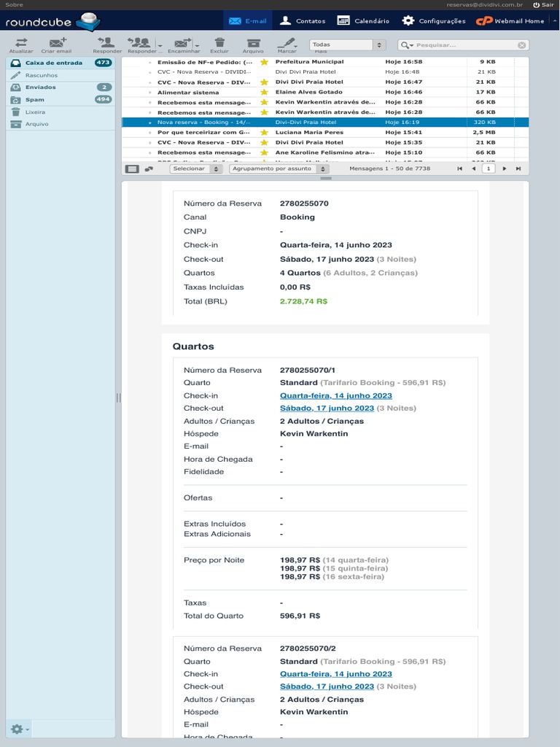Open CVC Nova Reserva message at 16:48
The height and width of the screenshot is (747, 560).
click(x=325, y=72)
